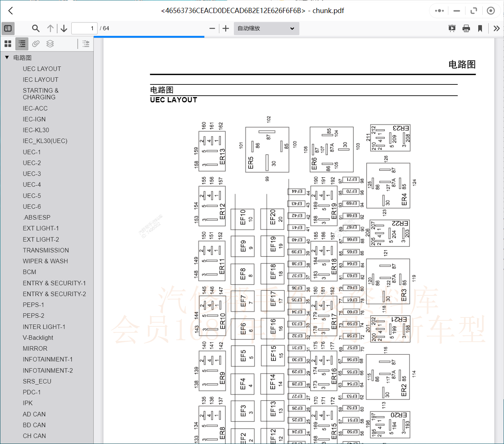Click the back arrow to leave the PDF
Viewport: 504px width, 444px height.
[x=10, y=11]
